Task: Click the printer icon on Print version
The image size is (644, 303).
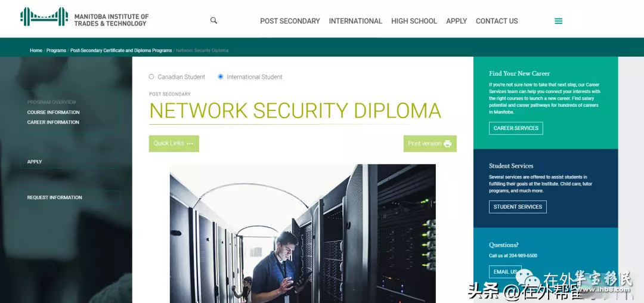Action: 448,144
